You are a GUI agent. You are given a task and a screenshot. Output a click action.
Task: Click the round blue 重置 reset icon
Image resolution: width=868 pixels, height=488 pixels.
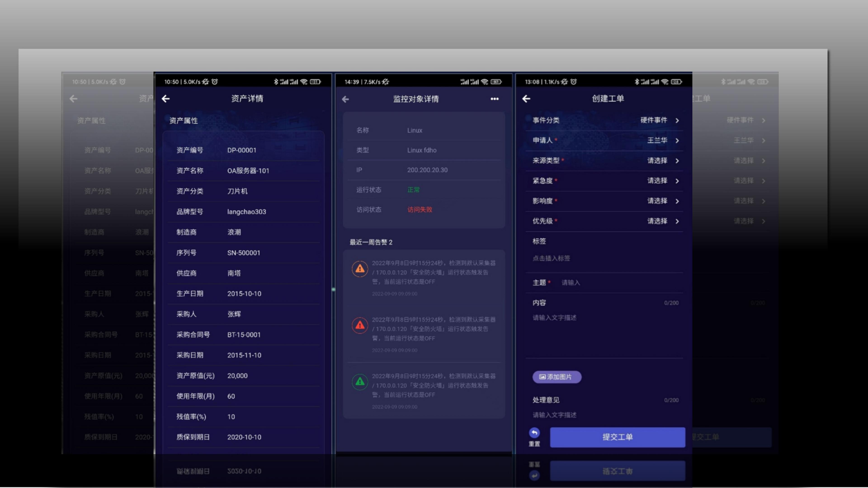pyautogui.click(x=534, y=433)
